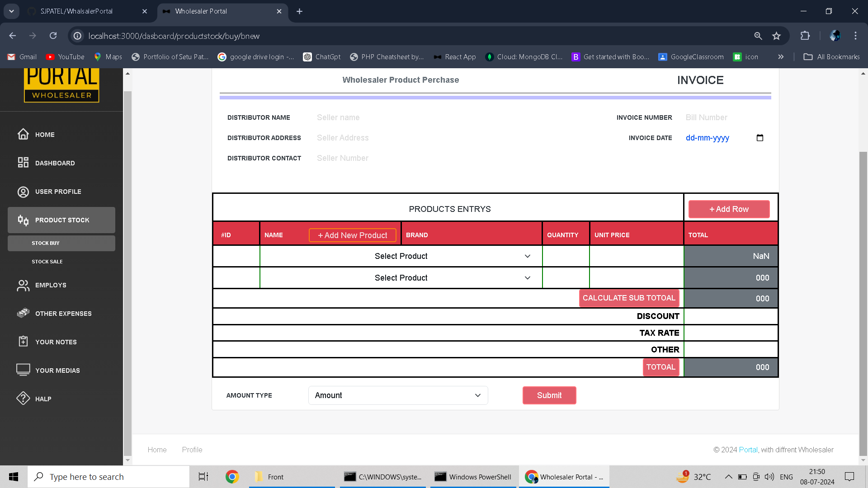Screen dimensions: 868x488
Task: Open the Amount type dropdown
Action: (398, 395)
